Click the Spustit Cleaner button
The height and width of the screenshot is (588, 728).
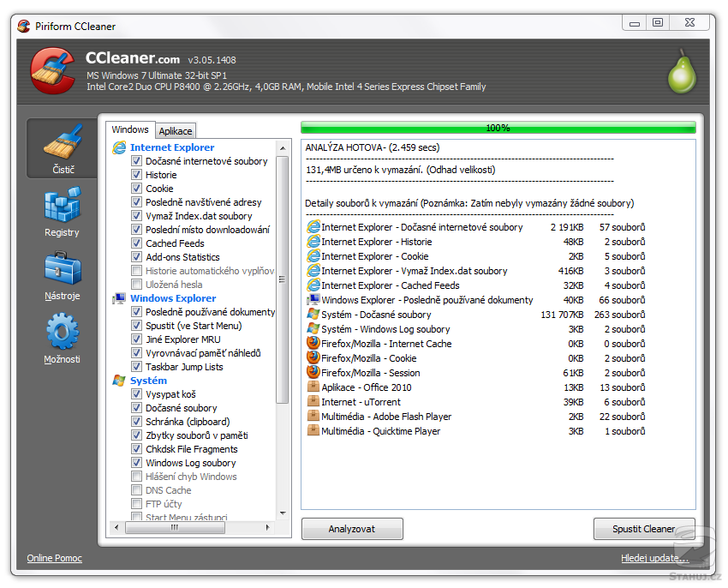point(643,529)
